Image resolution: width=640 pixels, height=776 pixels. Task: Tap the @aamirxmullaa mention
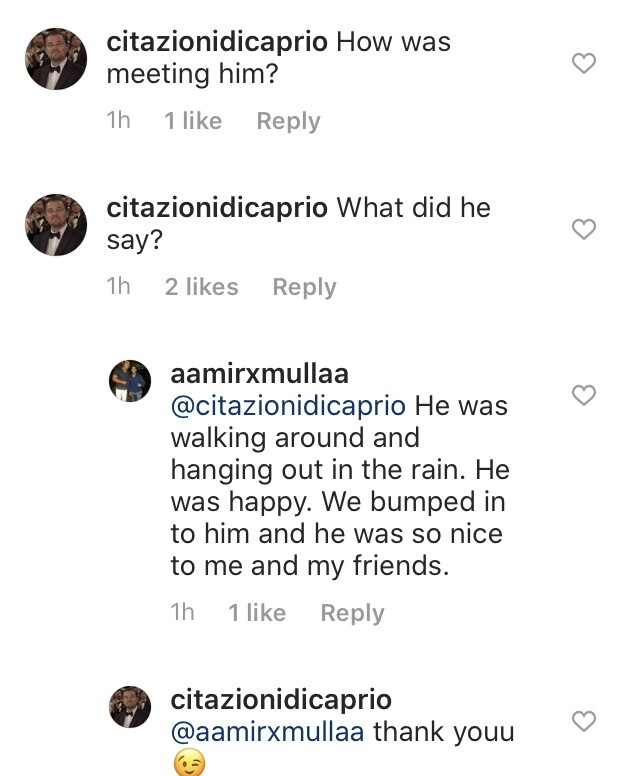[268, 731]
